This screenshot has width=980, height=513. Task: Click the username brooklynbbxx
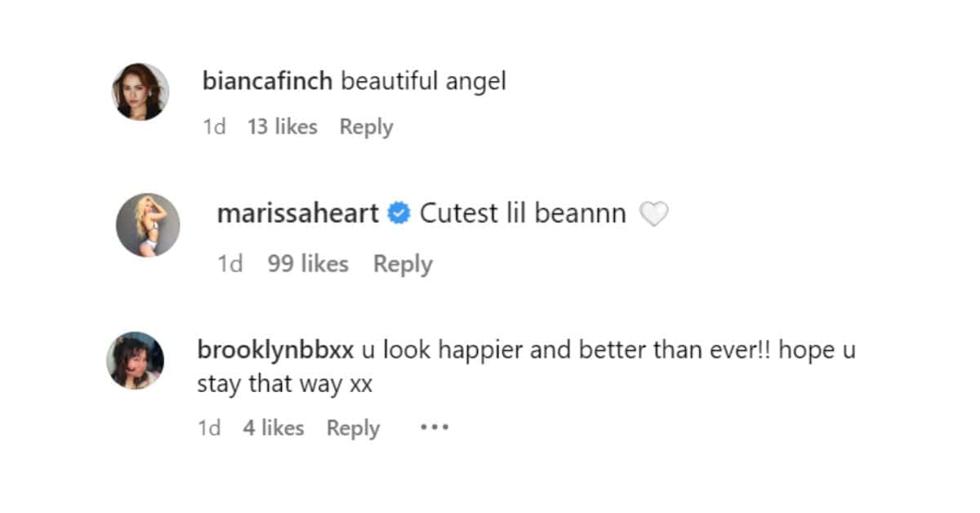[x=275, y=349]
